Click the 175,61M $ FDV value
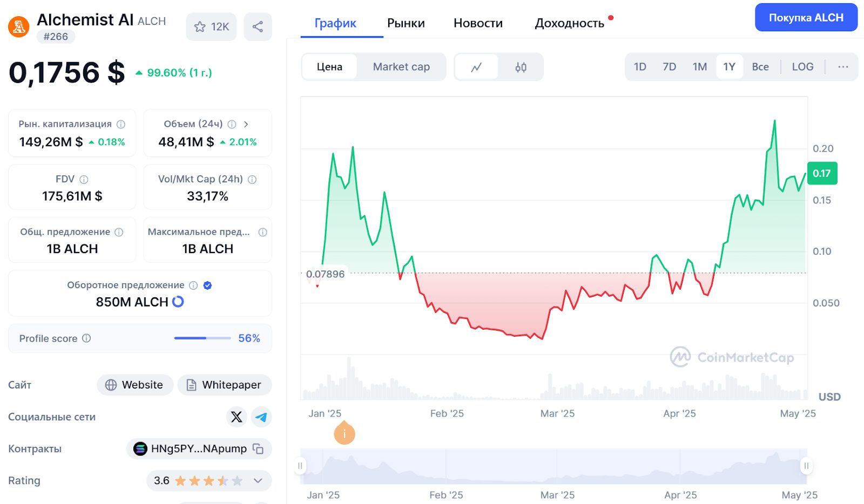Image resolution: width=864 pixels, height=504 pixels. point(72,196)
